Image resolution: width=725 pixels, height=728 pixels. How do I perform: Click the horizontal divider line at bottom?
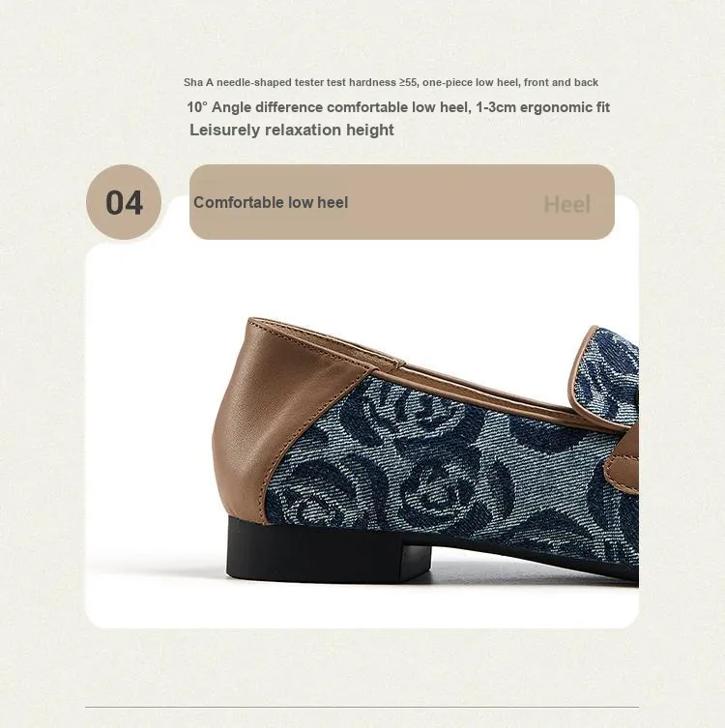coord(362,707)
